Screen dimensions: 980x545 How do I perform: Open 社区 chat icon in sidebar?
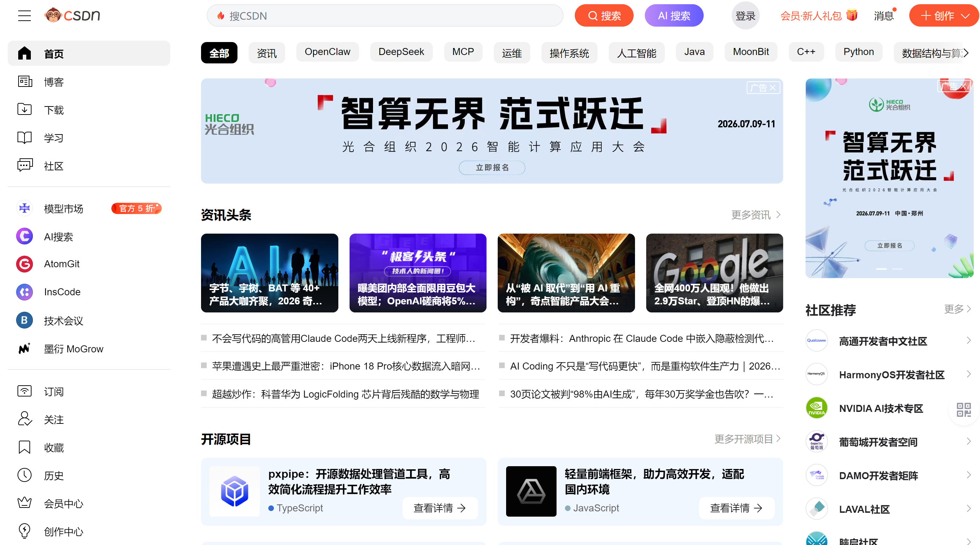click(x=25, y=166)
